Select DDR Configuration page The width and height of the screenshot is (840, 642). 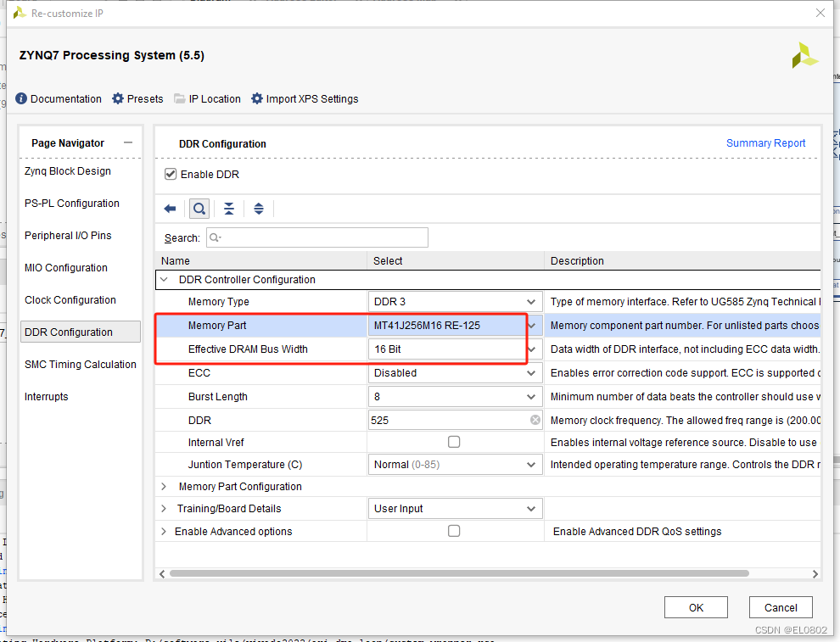(x=81, y=332)
